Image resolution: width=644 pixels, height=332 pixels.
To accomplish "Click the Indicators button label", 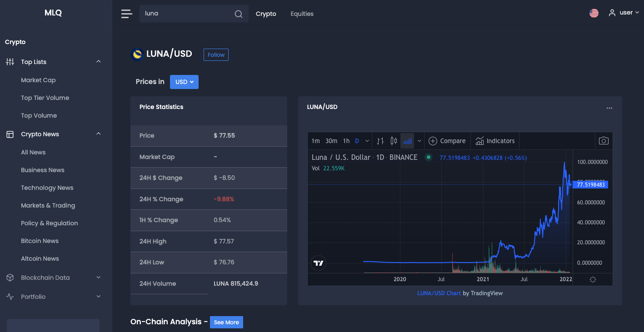I will pos(500,141).
